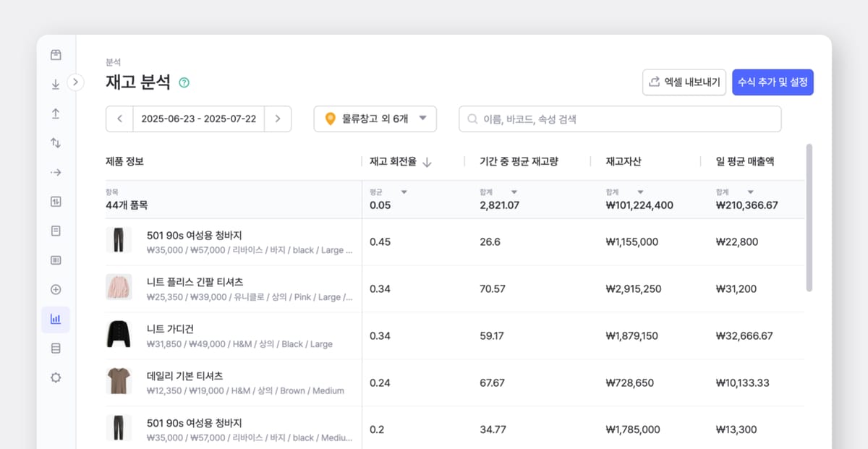This screenshot has width=868, height=449.
Task: Open the document list sidebar icon
Action: tap(56, 231)
